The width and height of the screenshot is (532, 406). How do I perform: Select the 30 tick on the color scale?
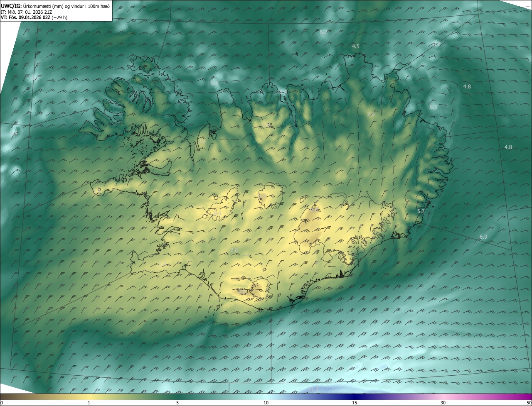443,403
